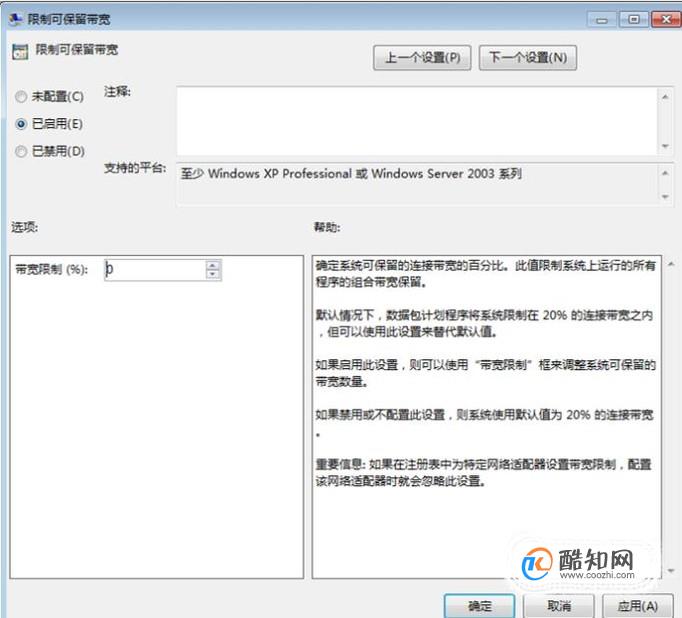Image resolution: width=682 pixels, height=618 pixels.
Task: Click the 应用(A) button
Action: (637, 606)
